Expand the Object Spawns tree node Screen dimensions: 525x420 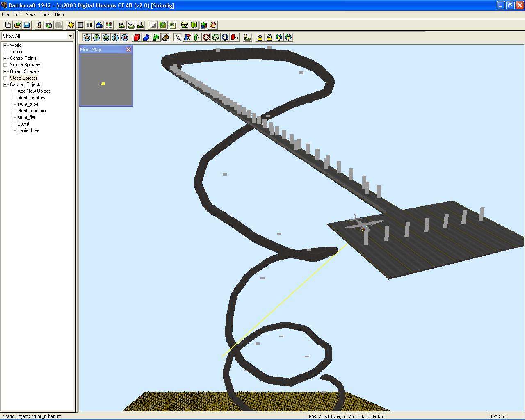5,71
